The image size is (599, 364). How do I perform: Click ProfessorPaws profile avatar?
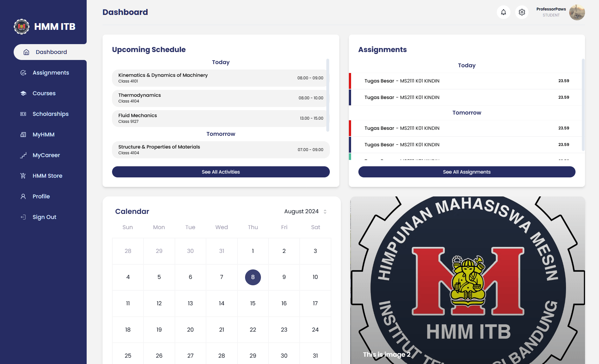click(x=577, y=12)
